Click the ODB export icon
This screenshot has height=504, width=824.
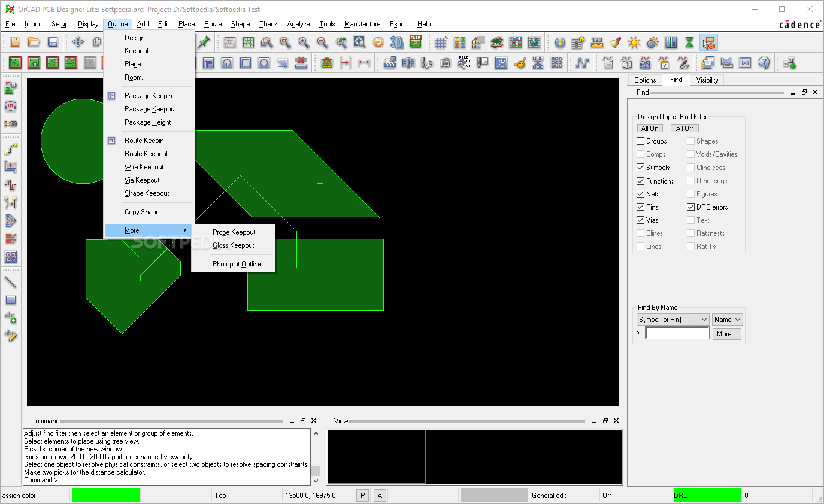[x=390, y=63]
